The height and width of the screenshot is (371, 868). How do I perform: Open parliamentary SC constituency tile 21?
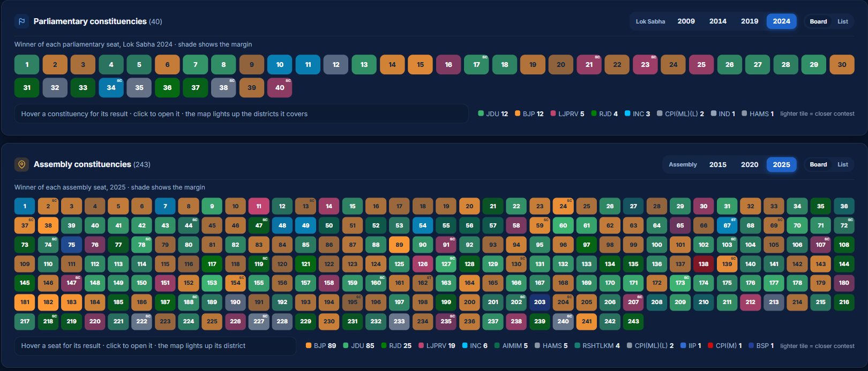(589, 64)
